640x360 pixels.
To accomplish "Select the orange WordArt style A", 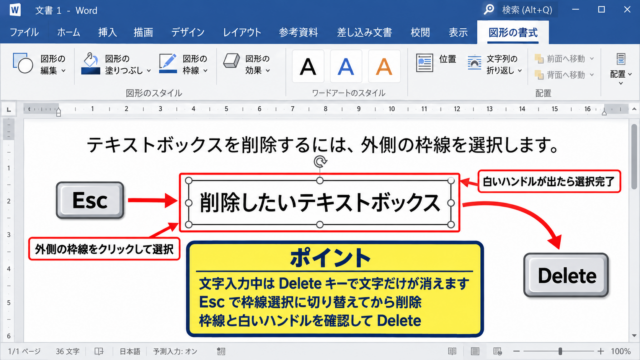I will pos(384,67).
